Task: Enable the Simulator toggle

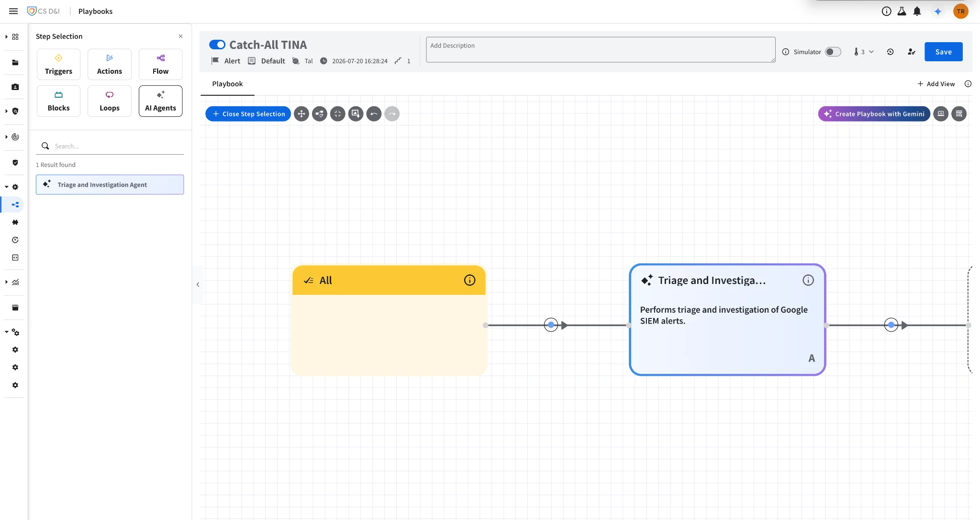Action: point(833,52)
